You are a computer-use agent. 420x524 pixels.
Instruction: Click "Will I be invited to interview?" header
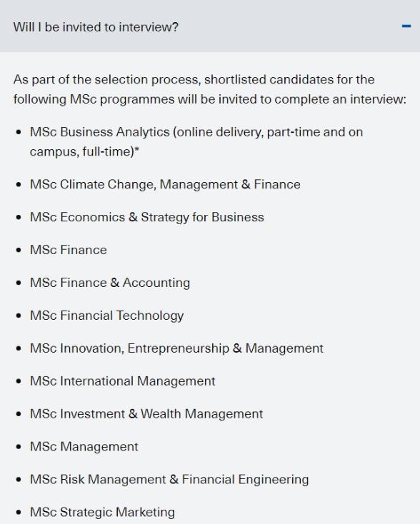96,26
